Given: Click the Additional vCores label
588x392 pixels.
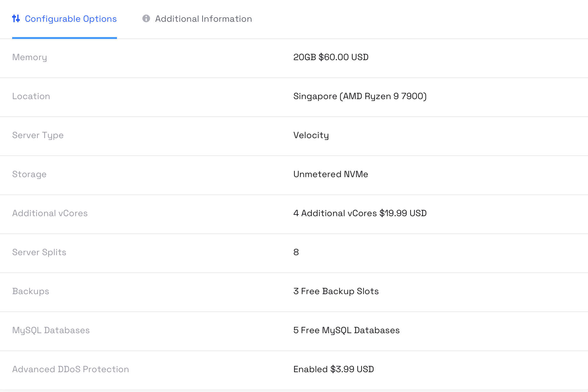Looking at the screenshot, I should [x=50, y=213].
